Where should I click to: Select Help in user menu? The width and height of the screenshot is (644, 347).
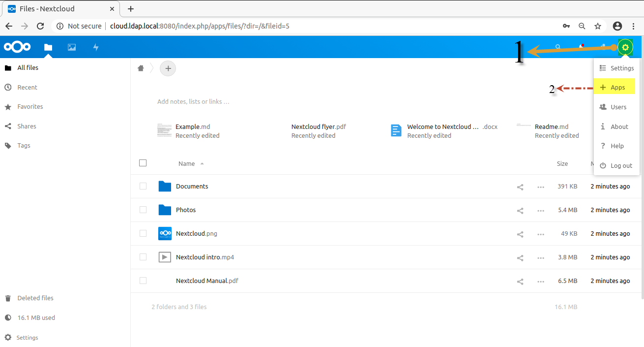(616, 146)
